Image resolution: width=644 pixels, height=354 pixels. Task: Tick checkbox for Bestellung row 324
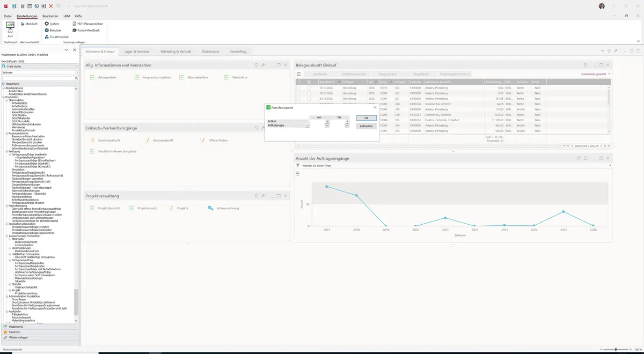309,87
